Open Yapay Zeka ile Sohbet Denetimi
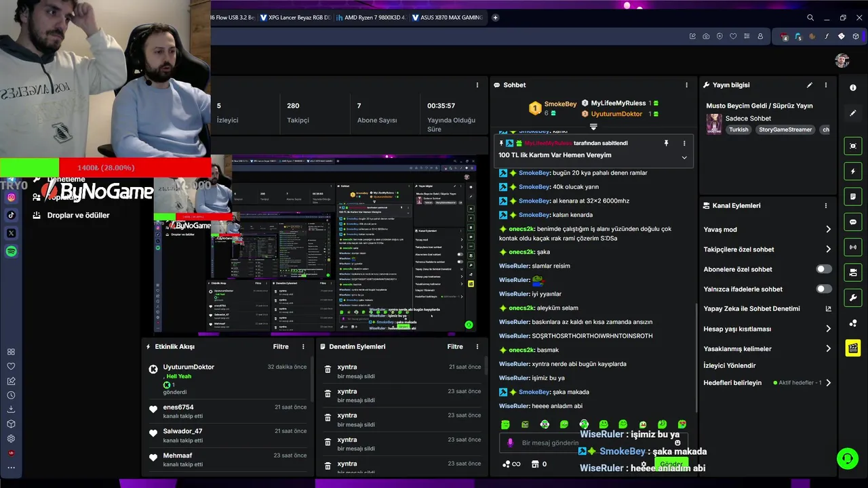The height and width of the screenshot is (488, 868). [x=767, y=308]
